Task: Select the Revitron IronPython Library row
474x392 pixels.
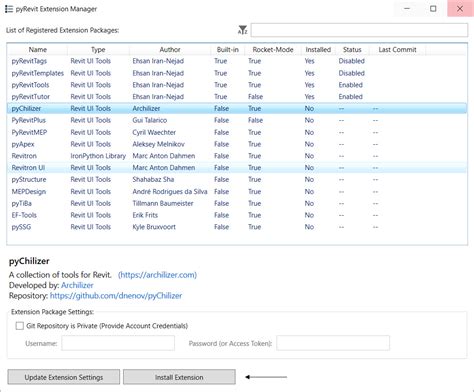Action: 237,156
